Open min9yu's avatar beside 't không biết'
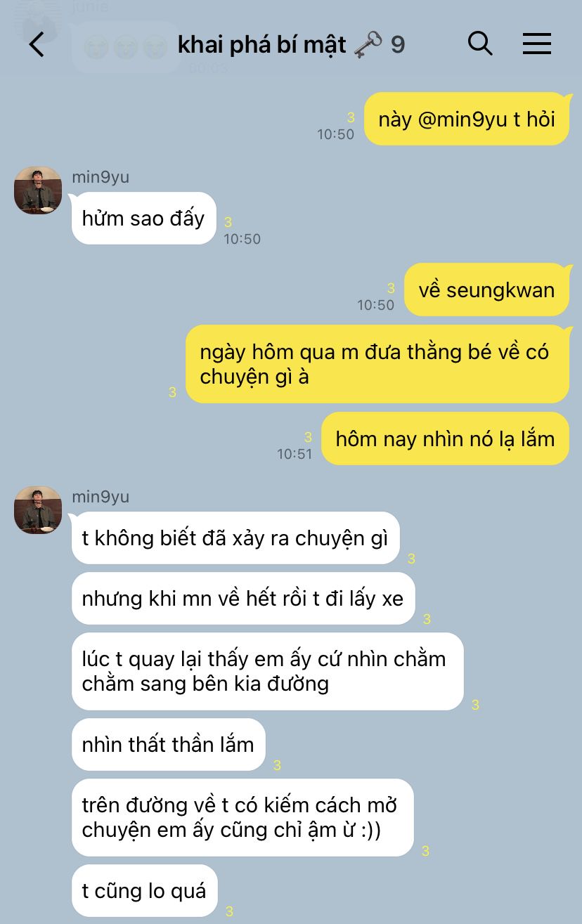This screenshot has width=582, height=924. [x=38, y=509]
